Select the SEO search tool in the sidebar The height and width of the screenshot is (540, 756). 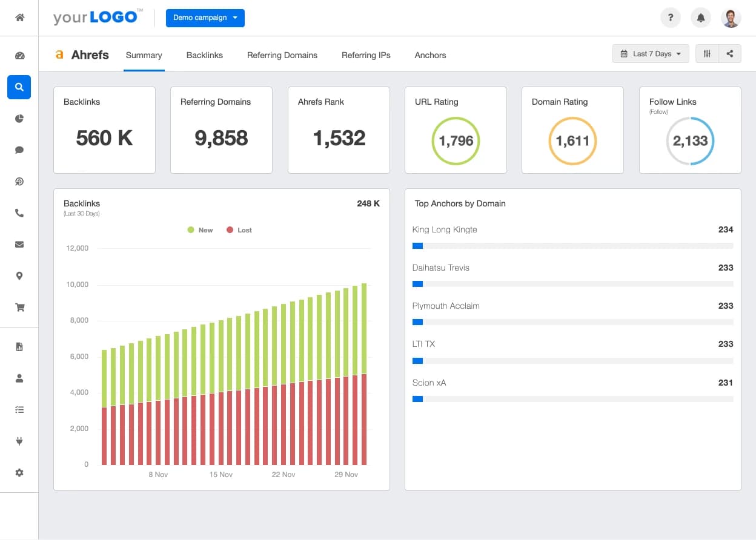tap(19, 87)
